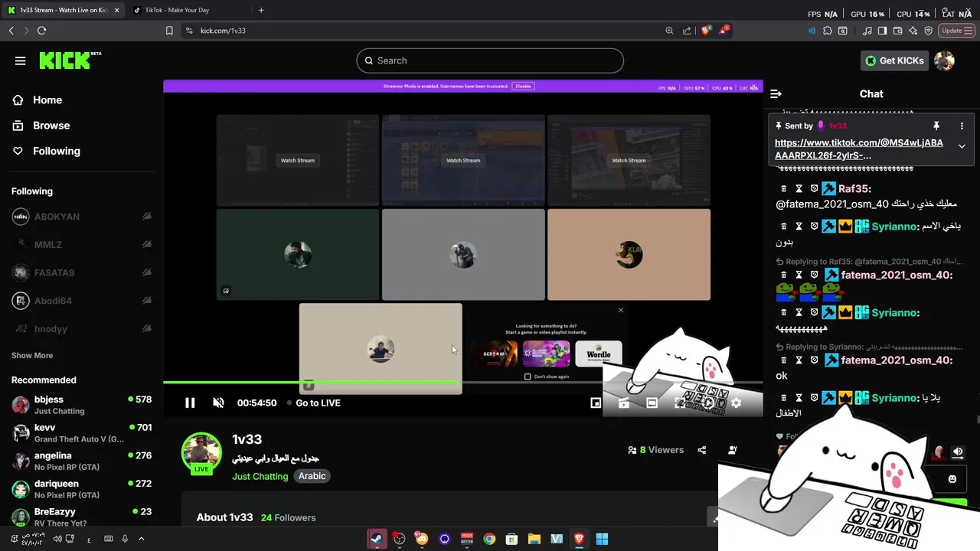Go back in browser history
The width and height of the screenshot is (980, 551).
tap(11, 31)
